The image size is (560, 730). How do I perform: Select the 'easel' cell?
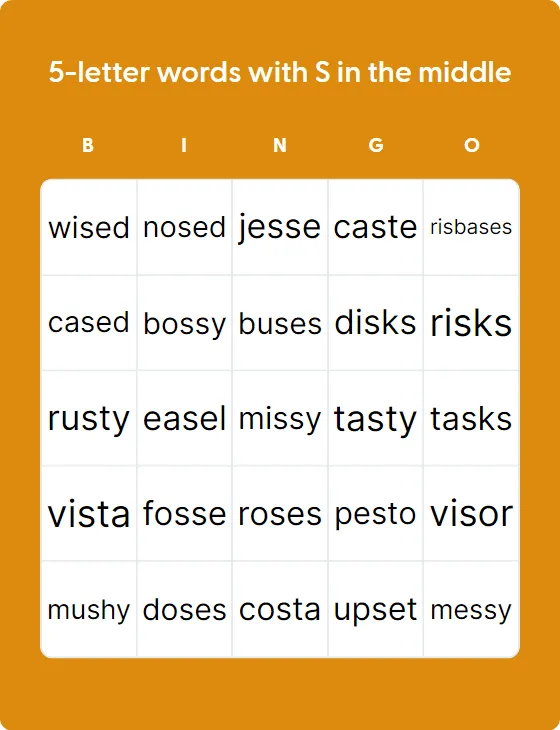pyautogui.click(x=184, y=419)
